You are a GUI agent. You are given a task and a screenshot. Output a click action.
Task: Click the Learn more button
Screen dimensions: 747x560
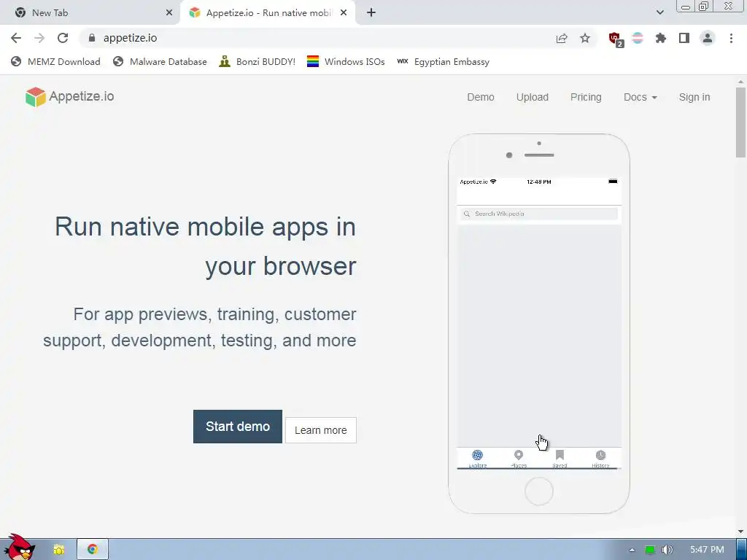click(321, 430)
